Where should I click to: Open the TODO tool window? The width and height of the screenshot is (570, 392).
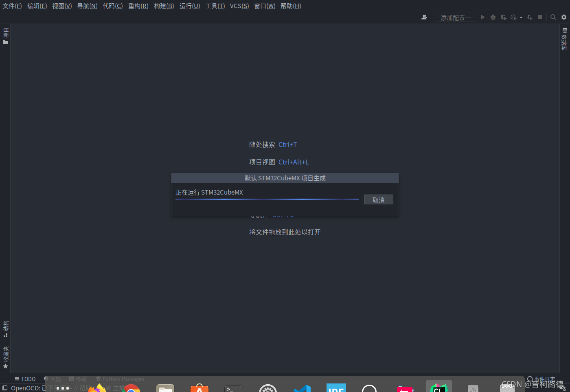[25, 379]
